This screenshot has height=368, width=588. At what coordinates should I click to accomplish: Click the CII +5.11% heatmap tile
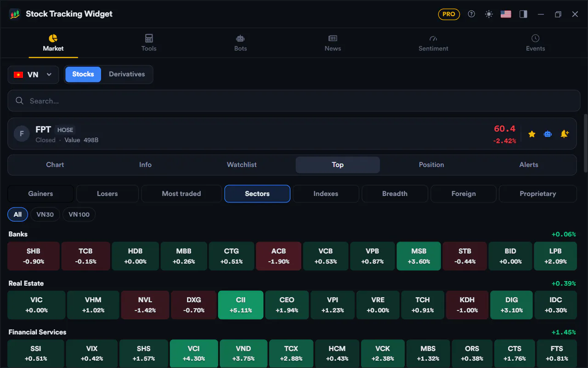(241, 305)
